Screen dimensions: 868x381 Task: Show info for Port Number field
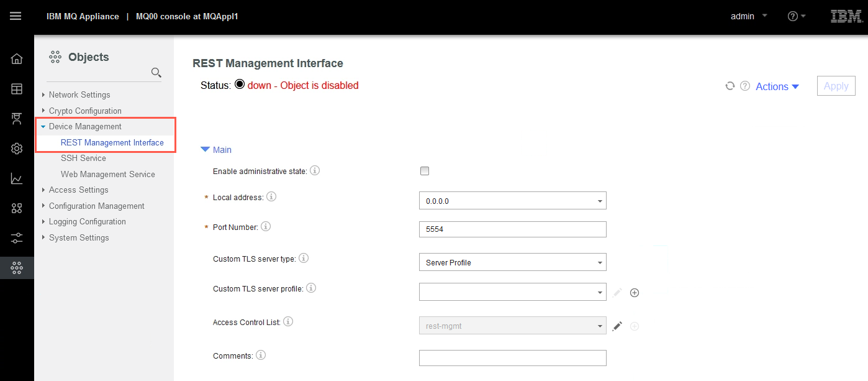pos(266,227)
